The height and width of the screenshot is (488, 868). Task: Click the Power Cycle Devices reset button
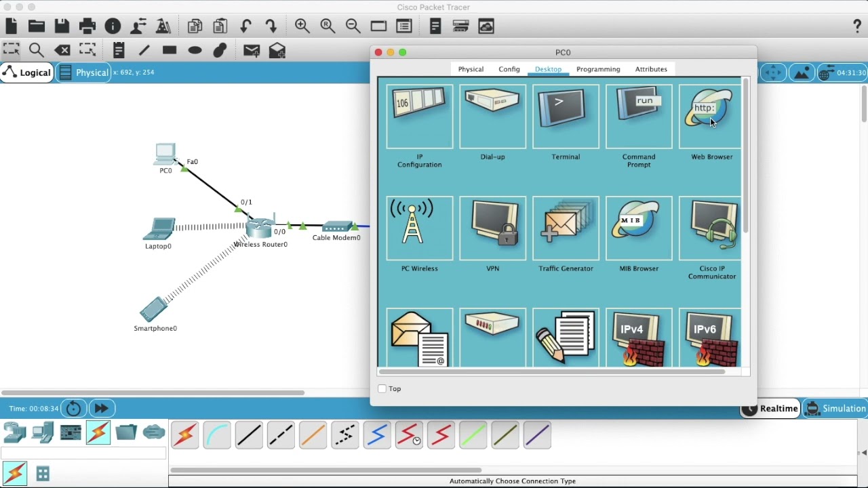[74, 409]
